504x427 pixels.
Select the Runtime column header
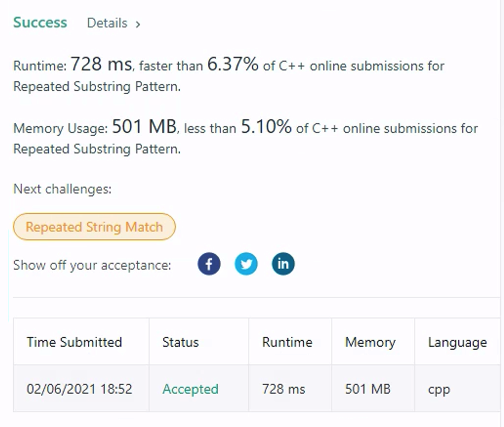click(287, 342)
